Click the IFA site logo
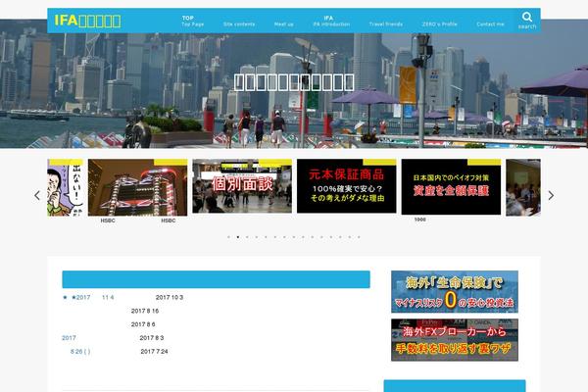The width and height of the screenshot is (588, 392). pyautogui.click(x=87, y=21)
